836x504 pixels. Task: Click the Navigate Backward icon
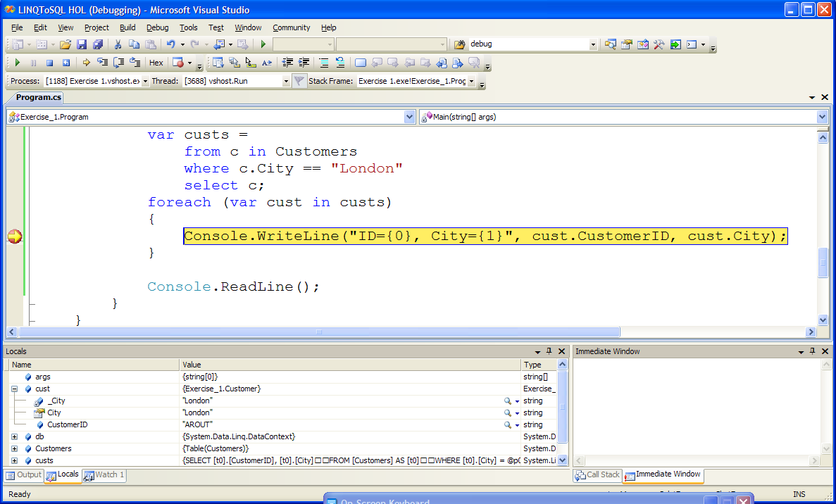219,45
